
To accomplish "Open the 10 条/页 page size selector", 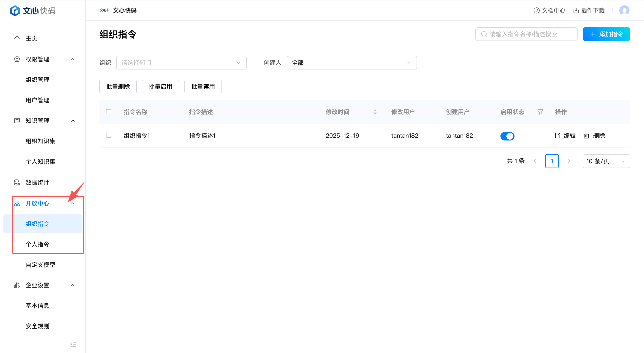I will point(606,161).
